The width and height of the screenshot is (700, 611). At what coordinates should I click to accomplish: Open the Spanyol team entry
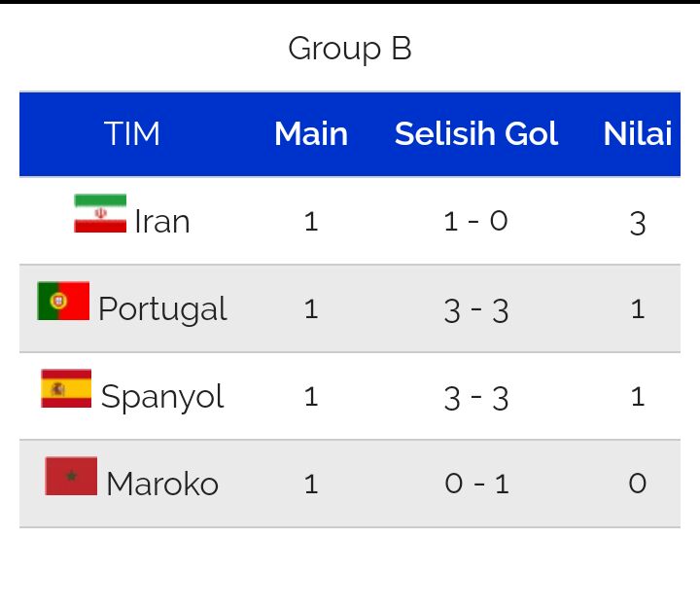(x=162, y=397)
